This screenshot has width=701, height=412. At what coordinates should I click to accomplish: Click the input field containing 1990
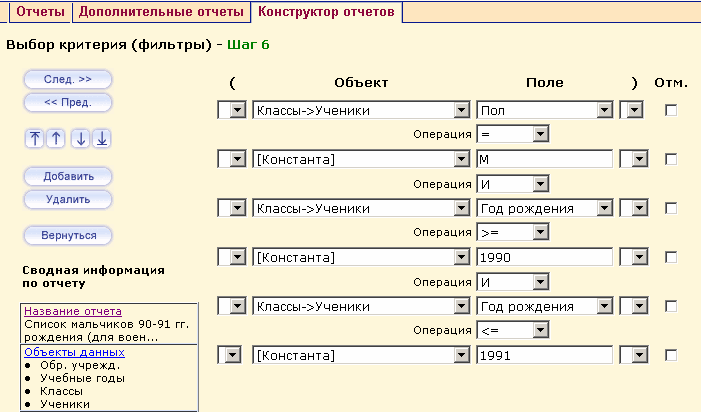click(x=544, y=257)
